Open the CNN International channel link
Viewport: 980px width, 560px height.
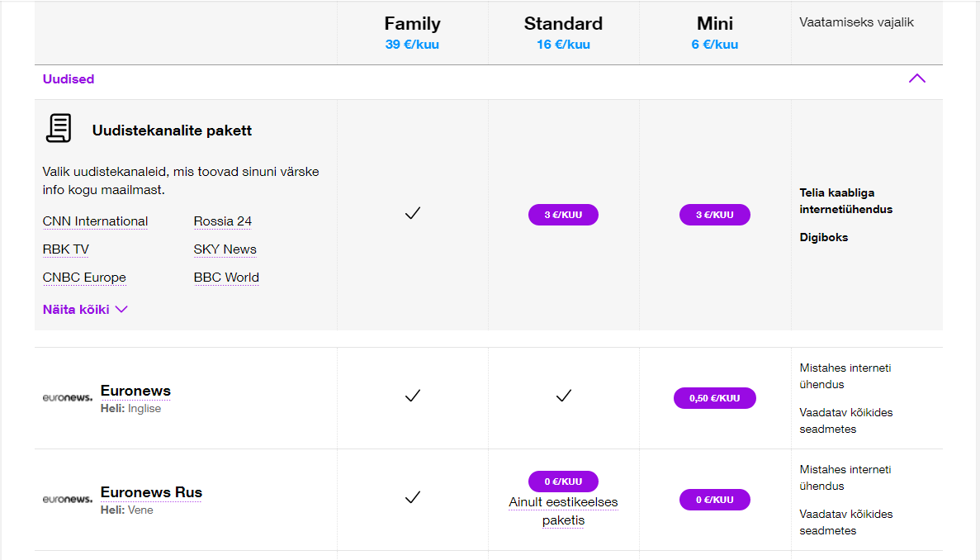coord(95,221)
